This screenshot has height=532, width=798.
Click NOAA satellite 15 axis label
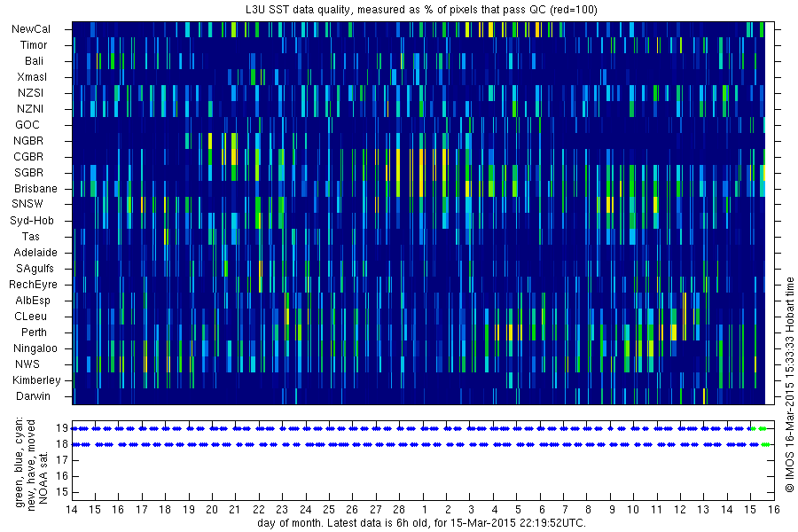click(x=62, y=492)
